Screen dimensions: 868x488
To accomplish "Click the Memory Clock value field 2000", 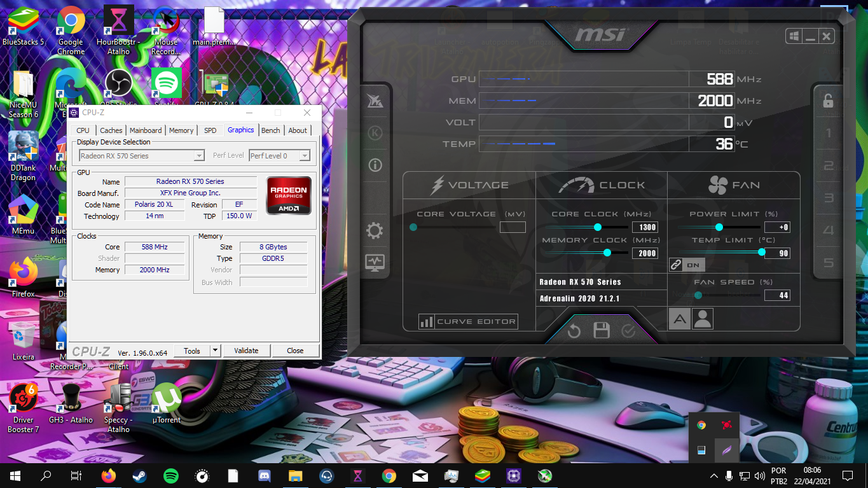I will [x=644, y=253].
